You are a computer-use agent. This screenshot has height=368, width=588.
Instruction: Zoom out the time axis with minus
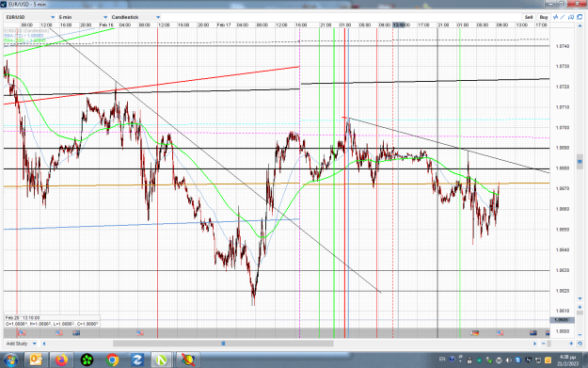[544, 344]
